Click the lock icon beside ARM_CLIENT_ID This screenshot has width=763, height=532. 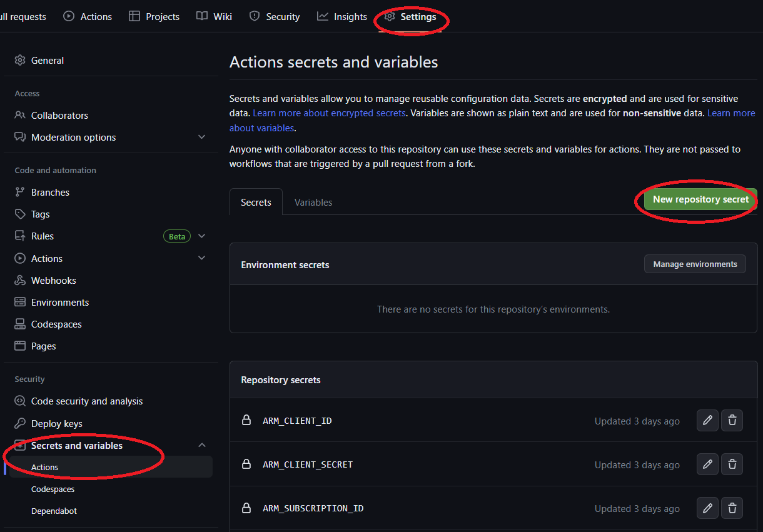pos(246,420)
